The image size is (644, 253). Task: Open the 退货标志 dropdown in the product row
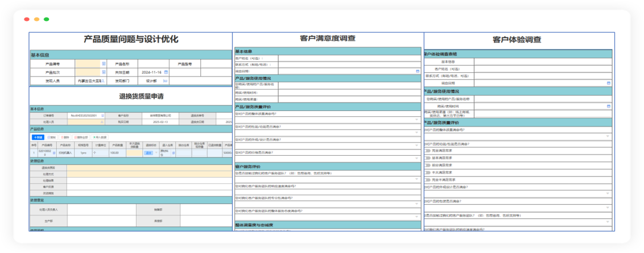point(156,153)
